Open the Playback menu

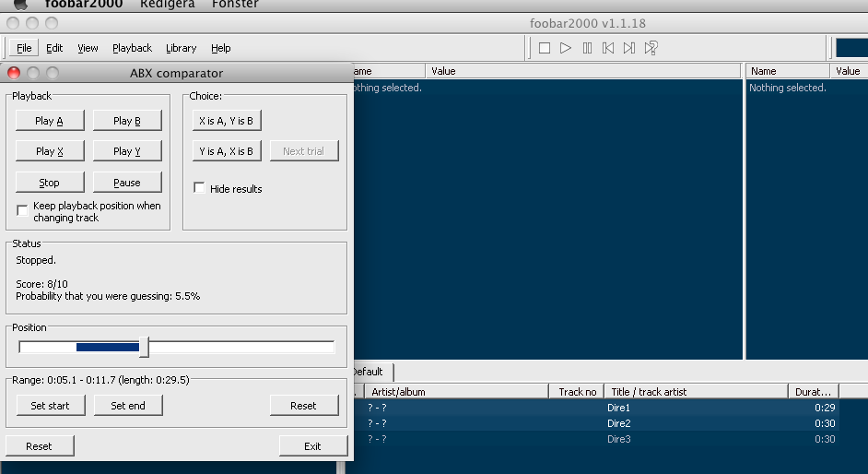point(132,48)
